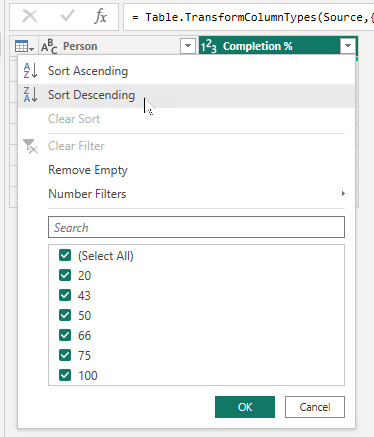Open the Person column filter dropdown
374x437 pixels.
click(188, 46)
